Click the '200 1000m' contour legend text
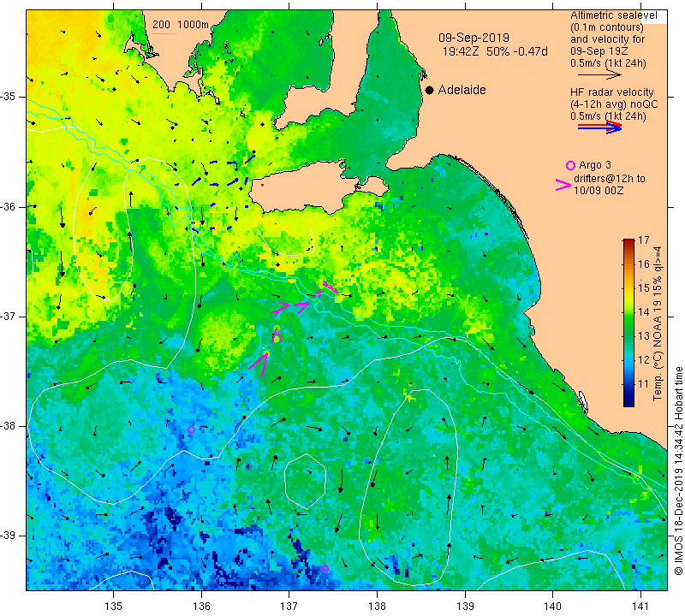The image size is (685, 616). [x=181, y=25]
